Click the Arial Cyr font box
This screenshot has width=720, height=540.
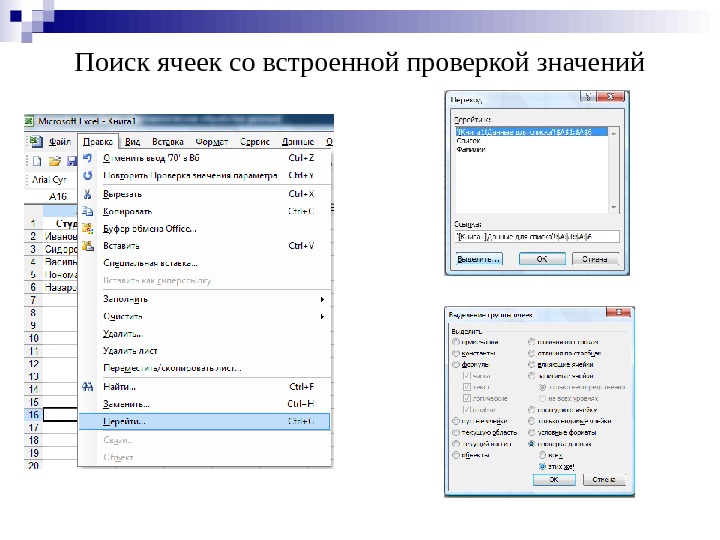[52, 180]
